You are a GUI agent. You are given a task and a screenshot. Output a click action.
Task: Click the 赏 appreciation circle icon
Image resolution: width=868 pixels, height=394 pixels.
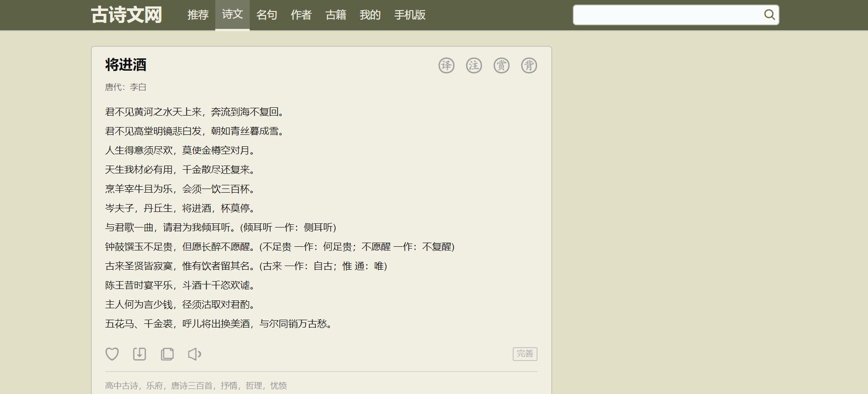501,66
